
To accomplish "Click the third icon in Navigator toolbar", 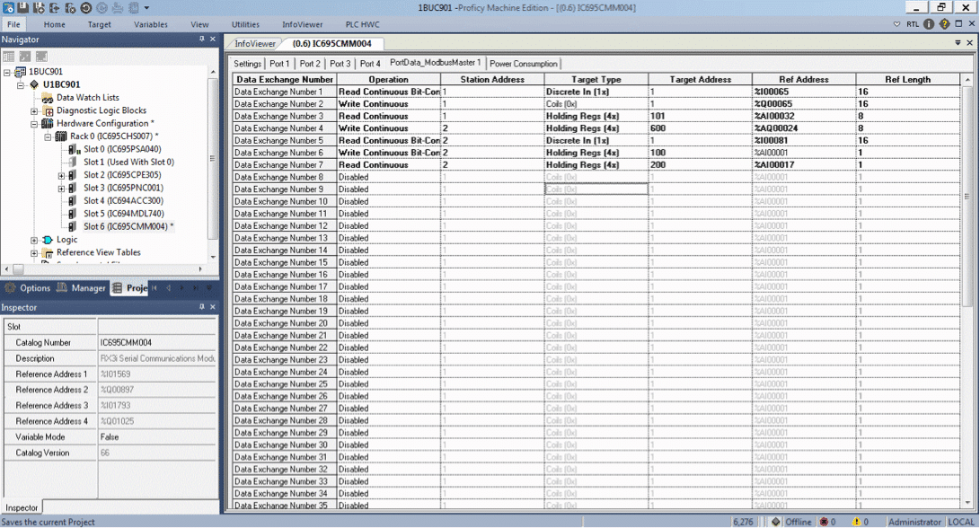I will pyautogui.click(x=41, y=57).
